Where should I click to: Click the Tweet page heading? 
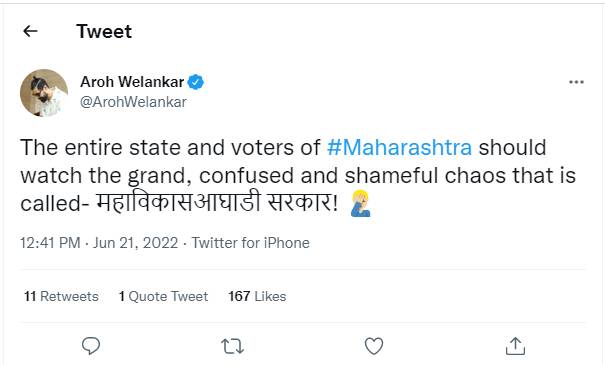tap(104, 31)
